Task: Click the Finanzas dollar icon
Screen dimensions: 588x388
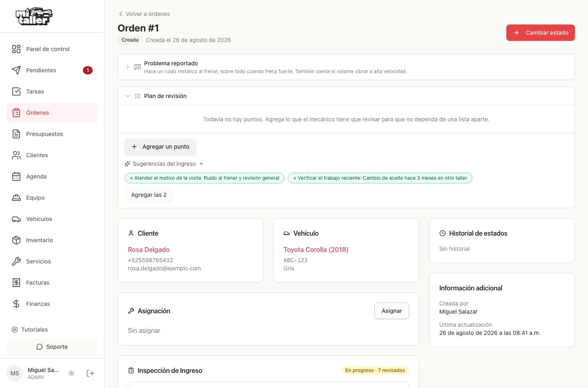Action: 16,304
